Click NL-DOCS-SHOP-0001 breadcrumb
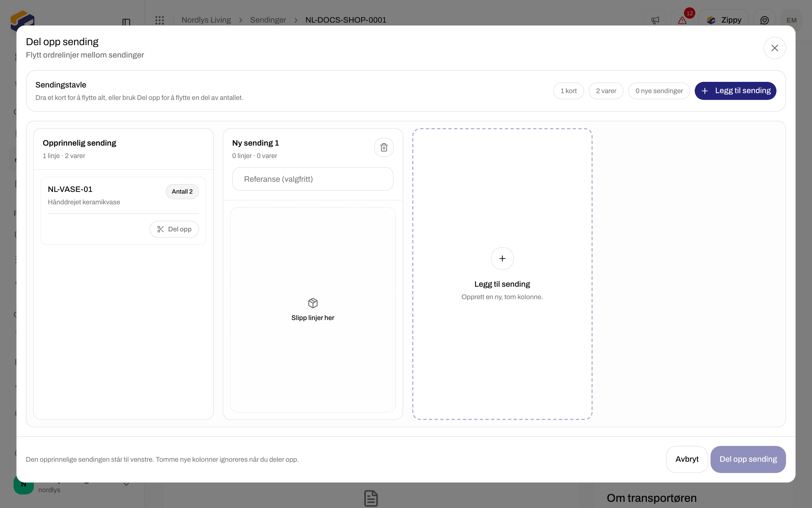812x508 pixels. click(x=346, y=20)
